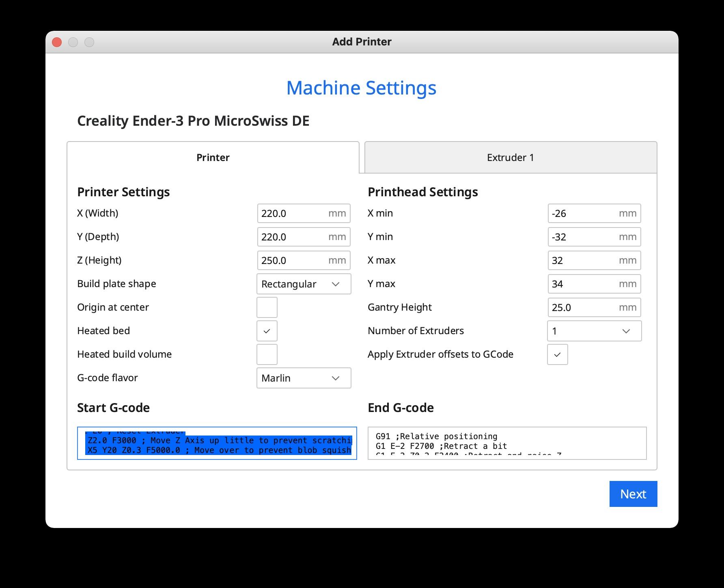
Task: Select the Y Depth input field
Action: coord(304,237)
